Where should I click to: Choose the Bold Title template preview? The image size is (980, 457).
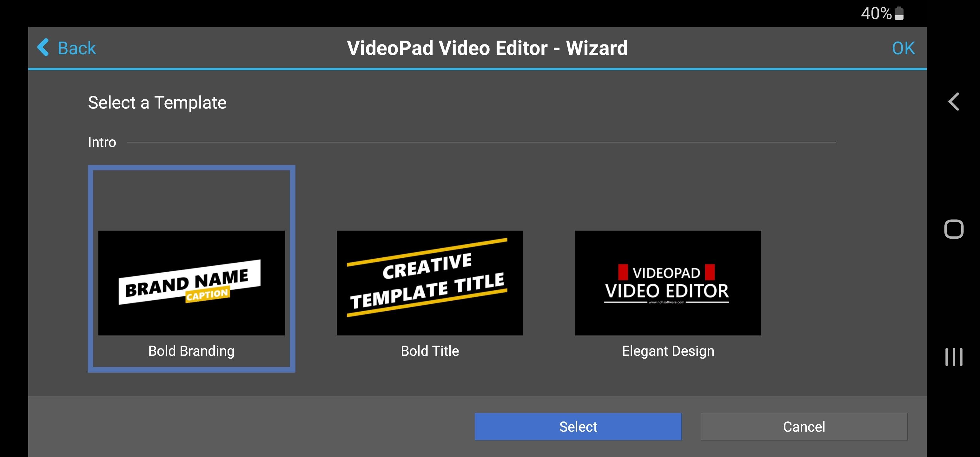click(x=429, y=283)
